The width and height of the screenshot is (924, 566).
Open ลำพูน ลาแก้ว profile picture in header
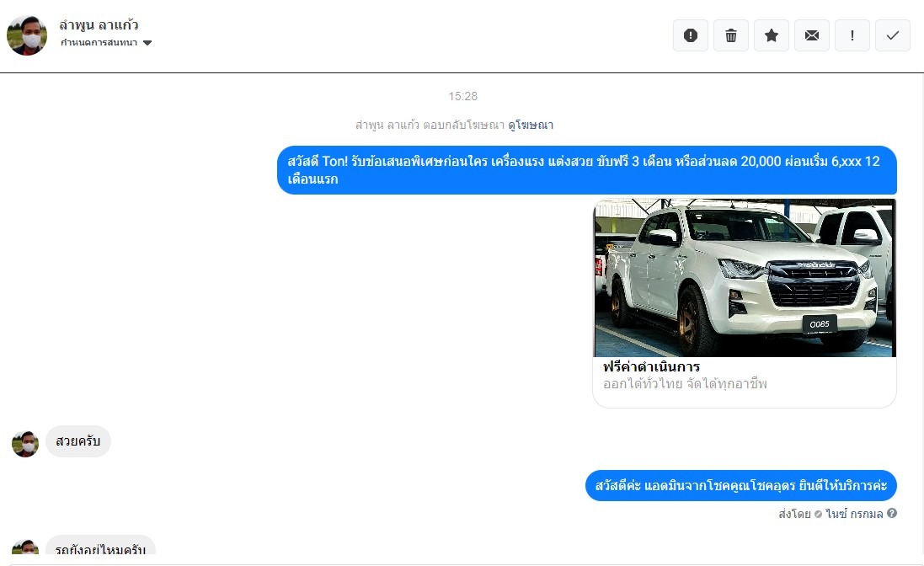[26, 35]
